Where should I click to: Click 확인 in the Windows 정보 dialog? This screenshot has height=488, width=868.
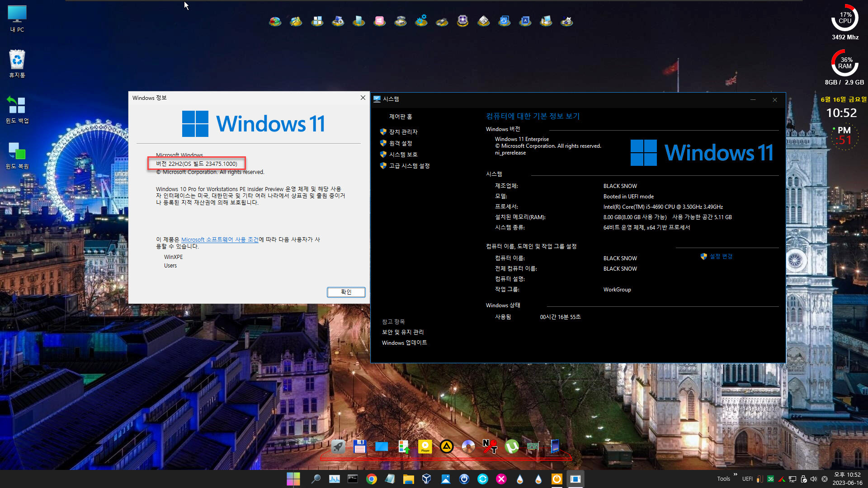(346, 292)
